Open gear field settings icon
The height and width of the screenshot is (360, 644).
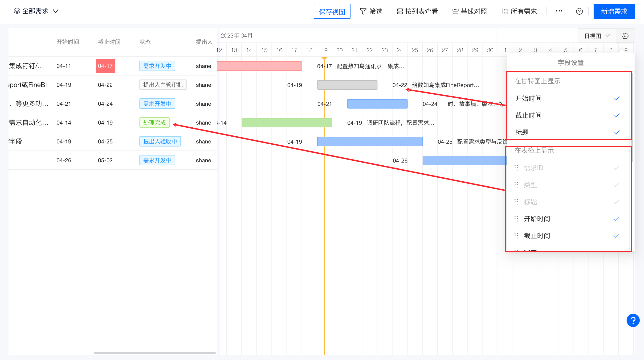[625, 36]
